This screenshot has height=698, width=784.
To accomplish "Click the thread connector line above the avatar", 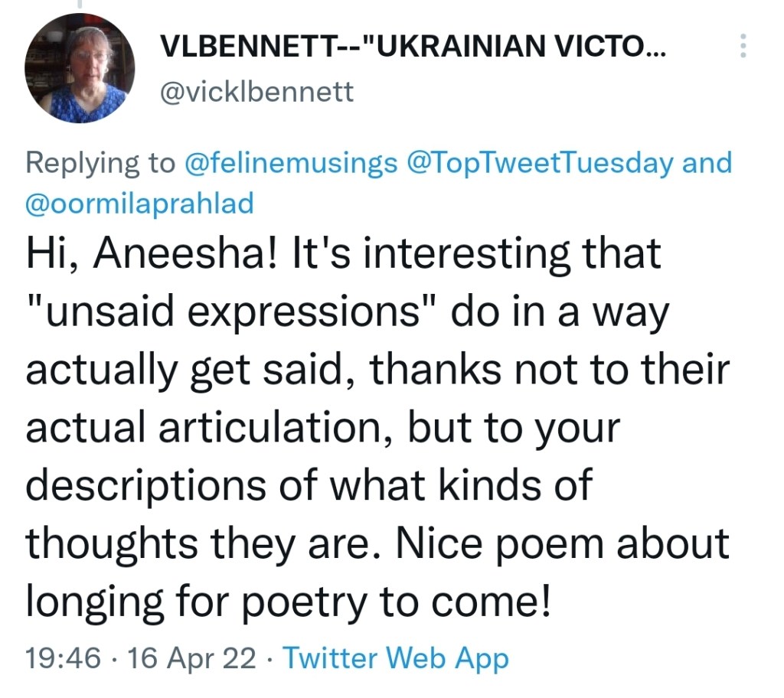I will 79,5.
